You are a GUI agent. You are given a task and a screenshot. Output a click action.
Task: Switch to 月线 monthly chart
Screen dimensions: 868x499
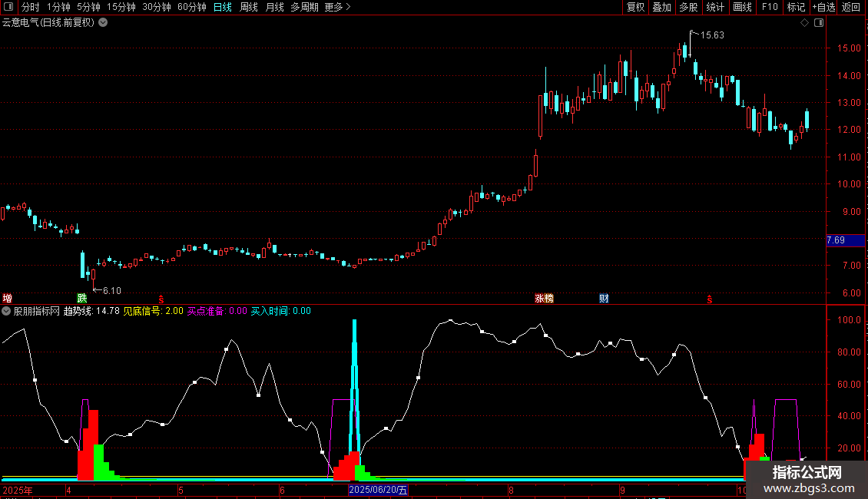[x=274, y=7]
